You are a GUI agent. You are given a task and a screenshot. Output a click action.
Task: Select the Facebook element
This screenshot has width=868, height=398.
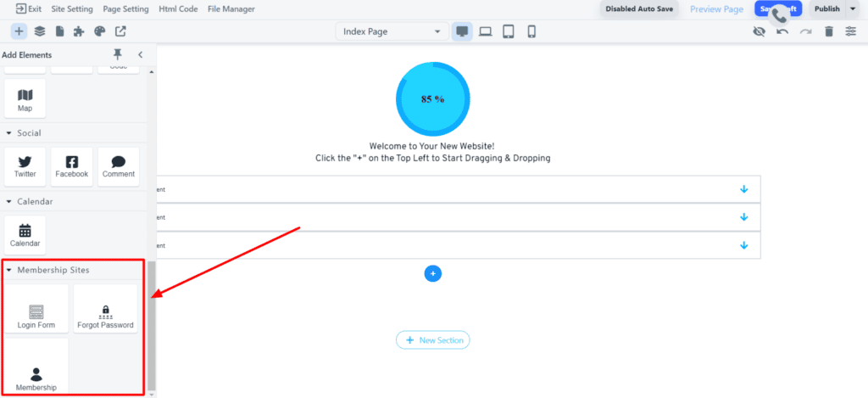[x=72, y=167]
